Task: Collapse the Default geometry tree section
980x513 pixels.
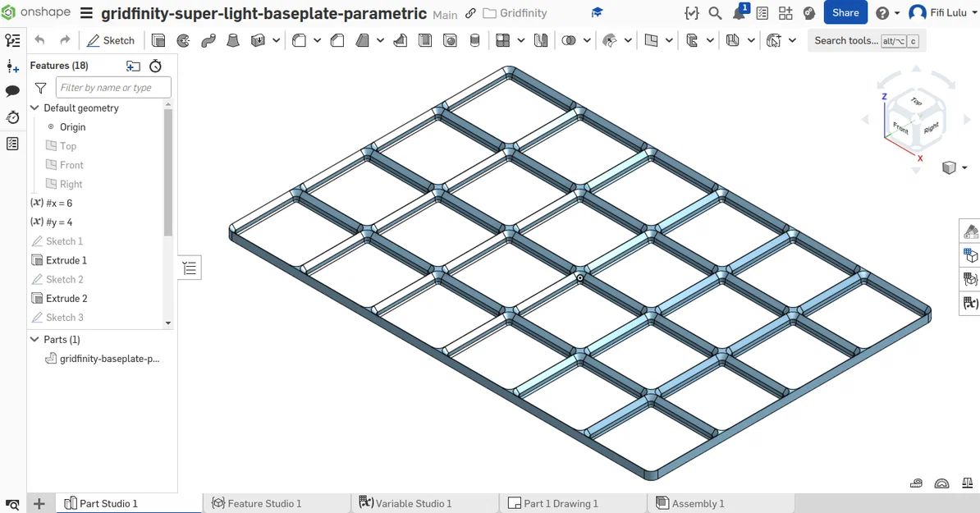Action: [x=34, y=108]
